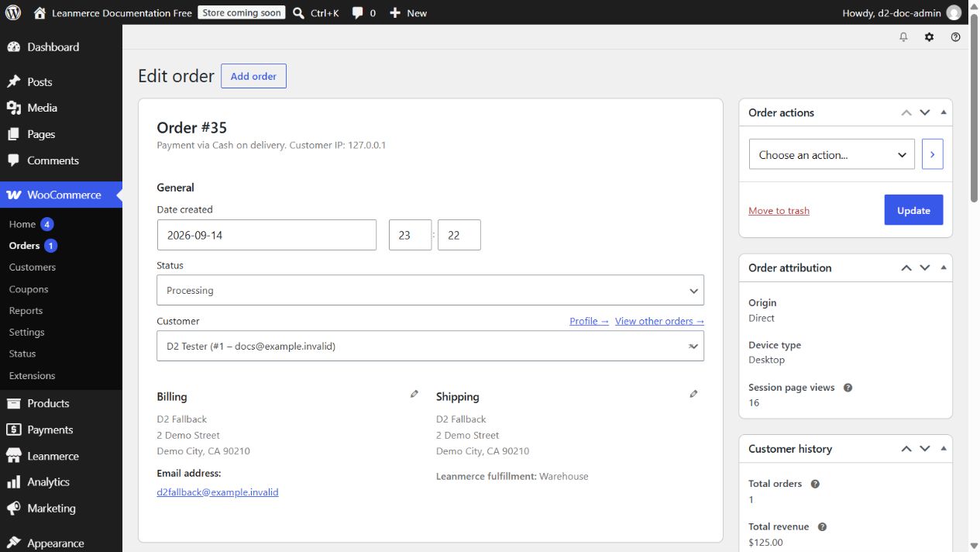Edit Shipping address pencil icon
980x552 pixels.
[x=693, y=394]
